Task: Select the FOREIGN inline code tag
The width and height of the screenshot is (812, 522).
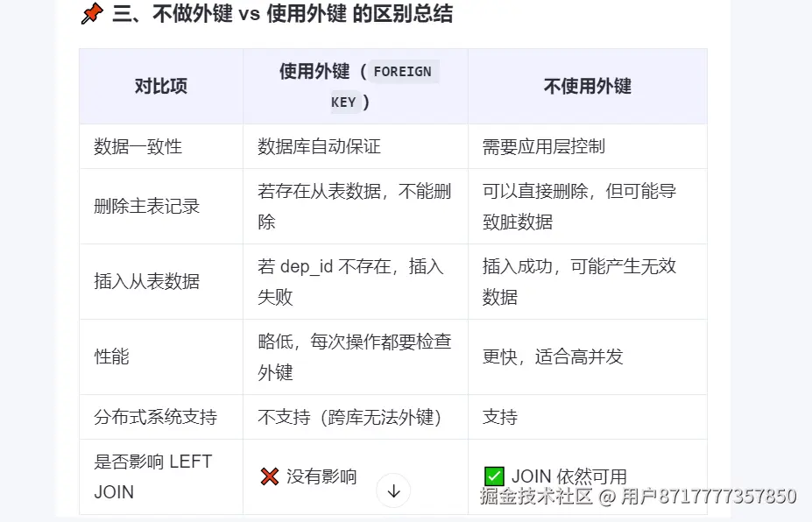Action: pos(402,72)
